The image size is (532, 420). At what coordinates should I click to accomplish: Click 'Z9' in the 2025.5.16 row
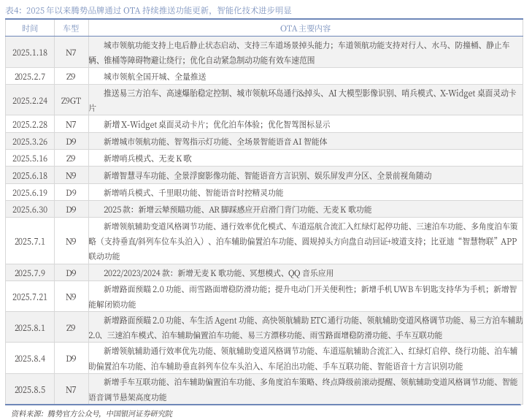click(x=71, y=159)
